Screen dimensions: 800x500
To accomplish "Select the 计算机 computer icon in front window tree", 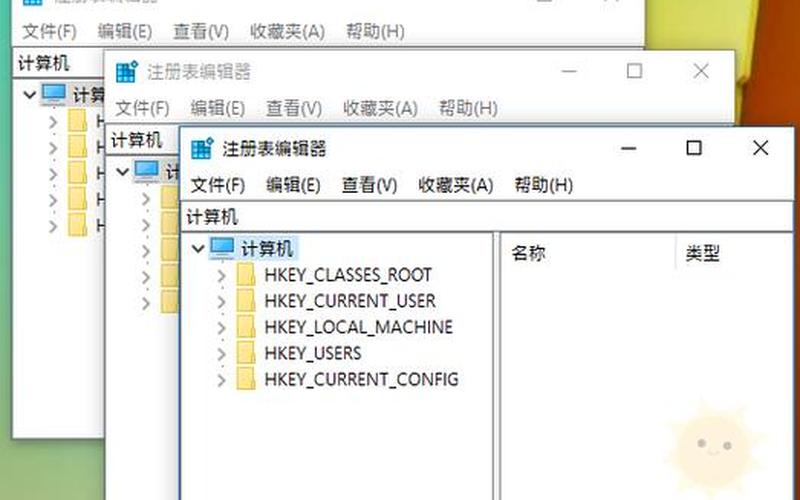I will pyautogui.click(x=222, y=248).
